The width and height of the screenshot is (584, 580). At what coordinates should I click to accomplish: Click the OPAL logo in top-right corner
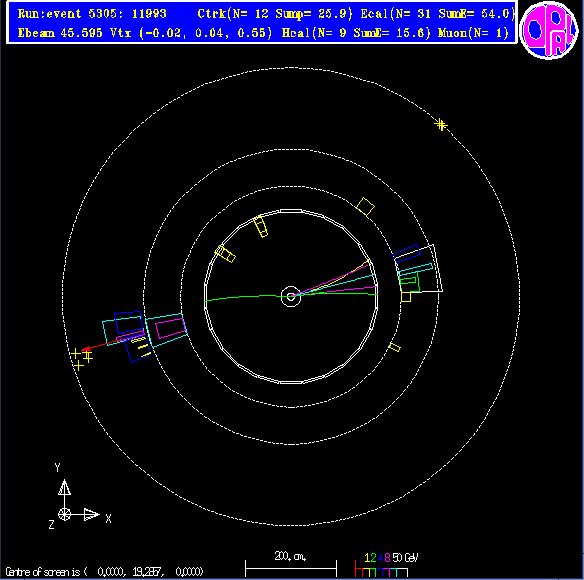click(x=549, y=30)
